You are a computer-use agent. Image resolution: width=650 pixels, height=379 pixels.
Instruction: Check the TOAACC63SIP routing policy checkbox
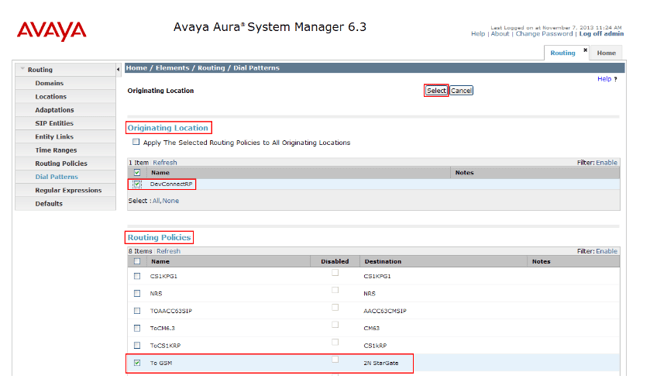coord(137,311)
